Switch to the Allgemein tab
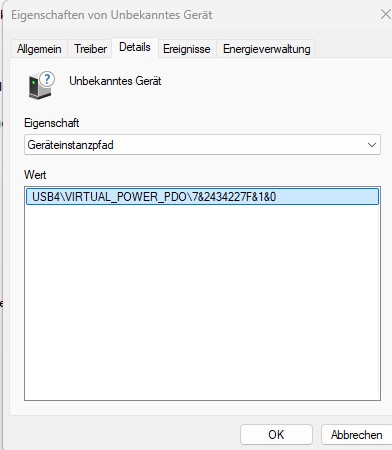 (39, 49)
